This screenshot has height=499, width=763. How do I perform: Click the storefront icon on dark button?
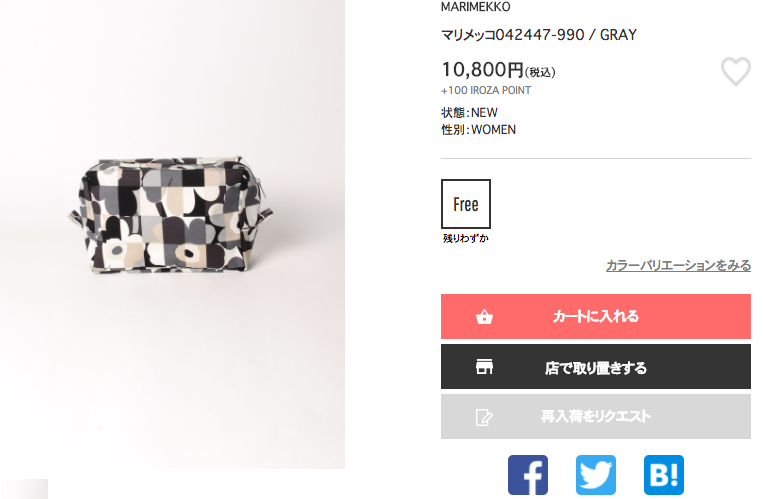(484, 367)
